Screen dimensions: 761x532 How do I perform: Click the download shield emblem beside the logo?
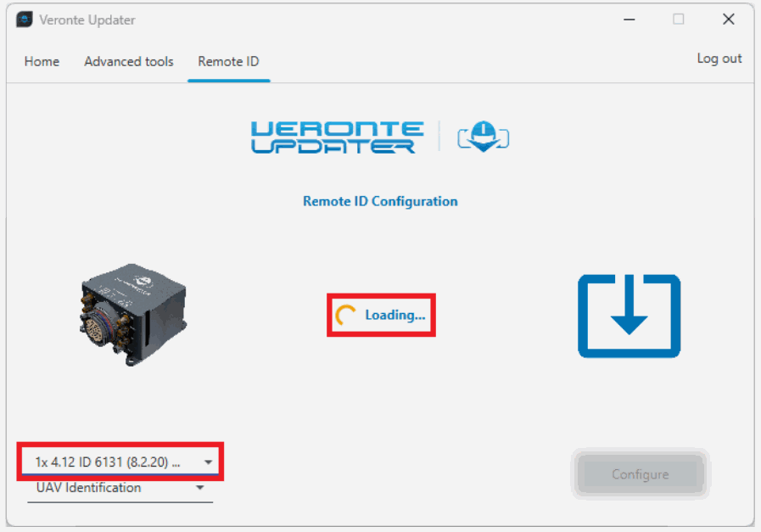point(484,137)
